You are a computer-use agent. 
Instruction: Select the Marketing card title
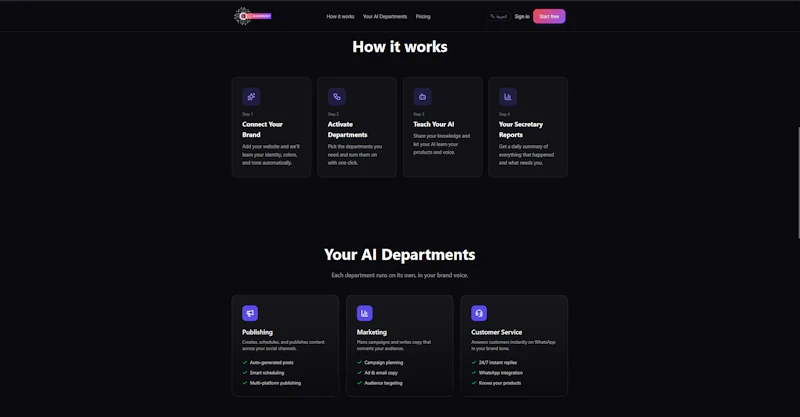pos(371,332)
